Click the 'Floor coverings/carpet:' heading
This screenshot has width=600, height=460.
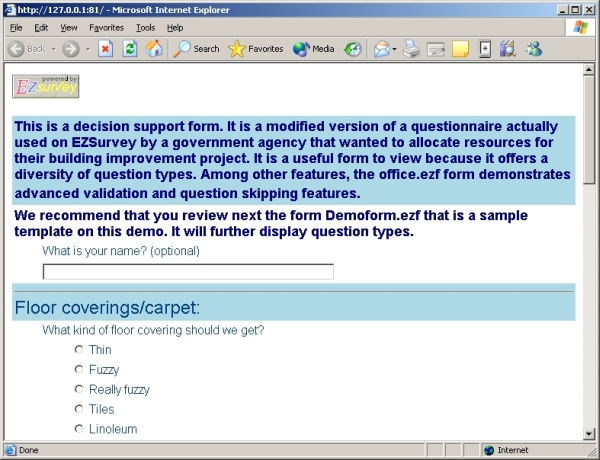click(107, 308)
